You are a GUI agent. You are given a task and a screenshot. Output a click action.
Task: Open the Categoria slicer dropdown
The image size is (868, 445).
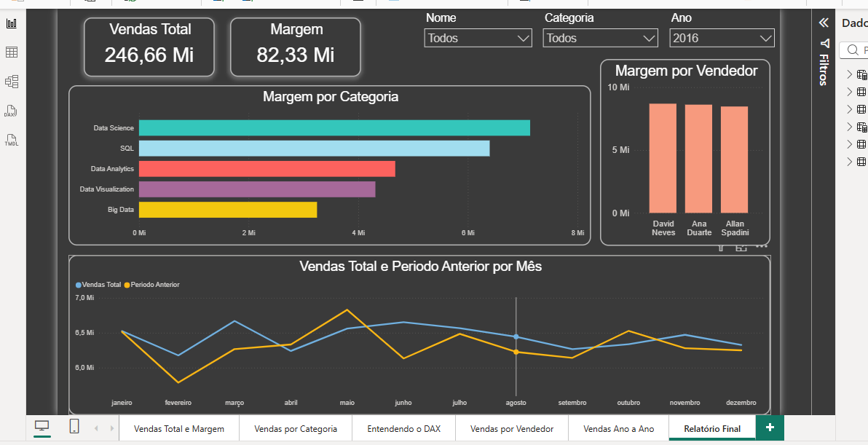[600, 38]
